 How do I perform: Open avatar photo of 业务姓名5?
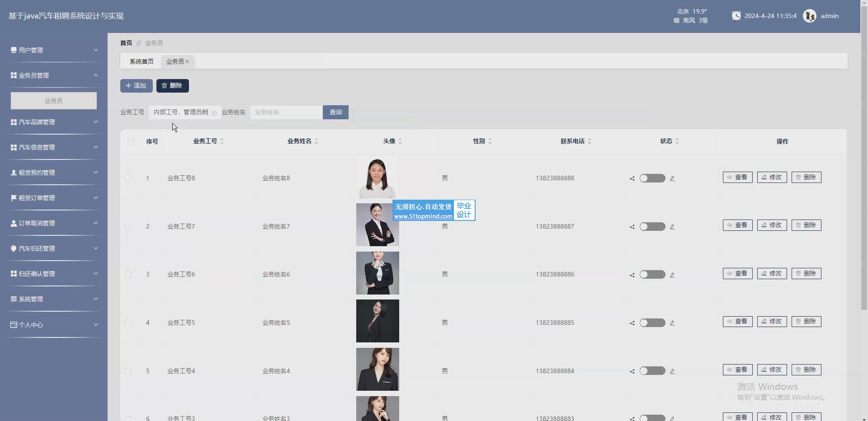tap(377, 321)
